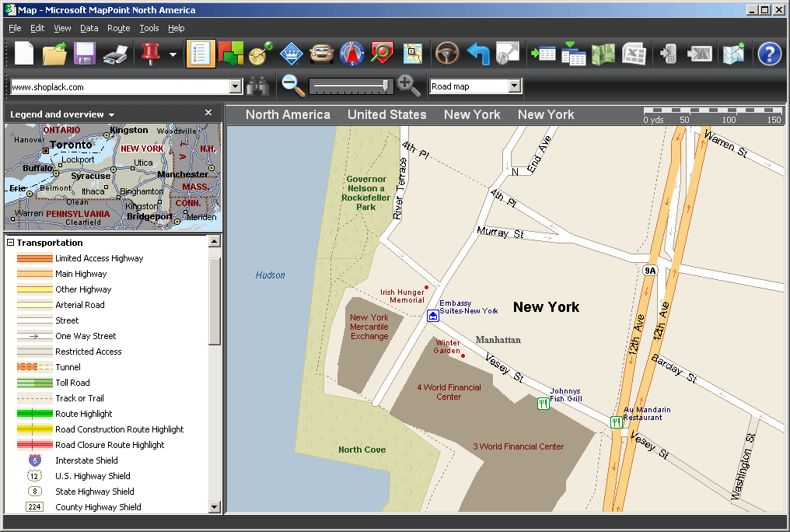Open Help with blue question mark
This screenshot has width=790, height=532.
point(769,54)
